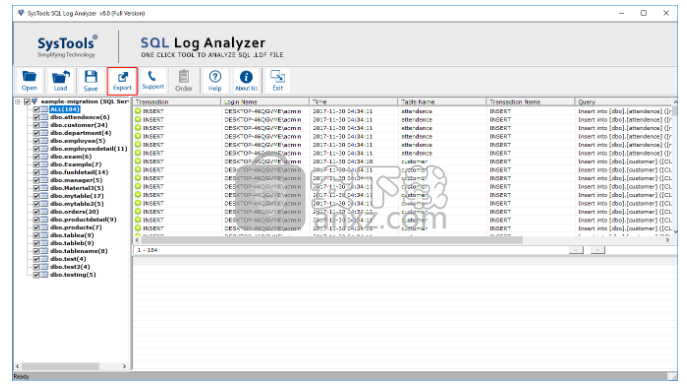Select dbo.mytable(17) tree item
This screenshot has height=386, width=687.
coord(77,196)
